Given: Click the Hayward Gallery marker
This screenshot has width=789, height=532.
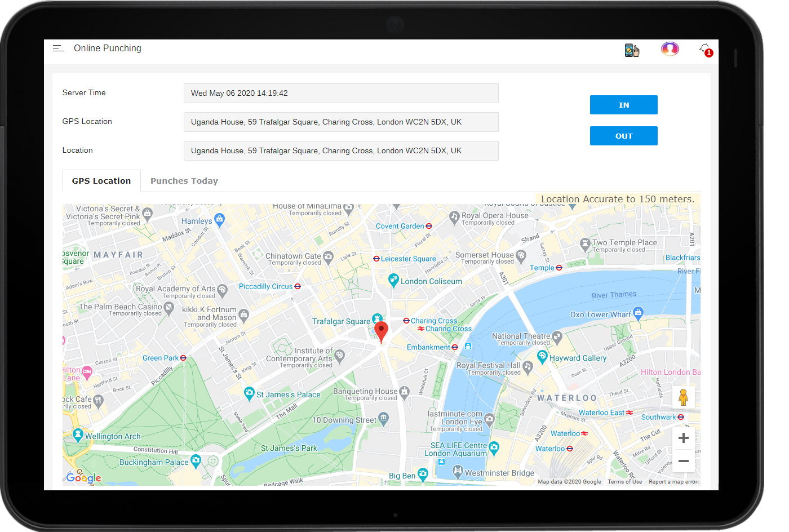Looking at the screenshot, I should [x=542, y=356].
